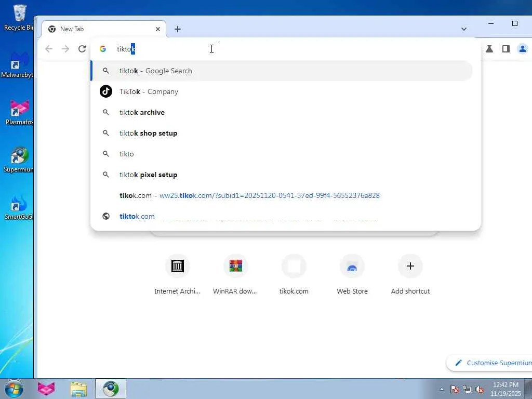532x399 pixels.
Task: Open the experiments flask icon in toolbar
Action: point(489,49)
